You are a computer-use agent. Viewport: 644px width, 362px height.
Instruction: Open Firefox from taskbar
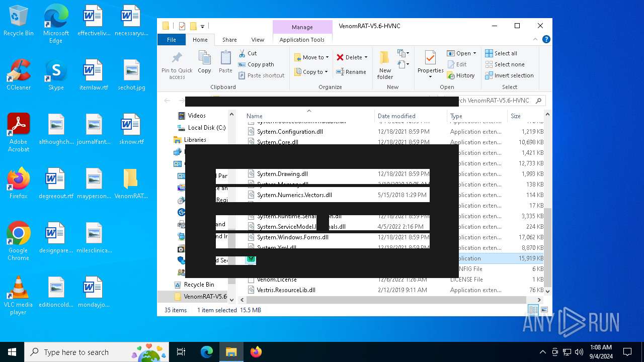256,352
